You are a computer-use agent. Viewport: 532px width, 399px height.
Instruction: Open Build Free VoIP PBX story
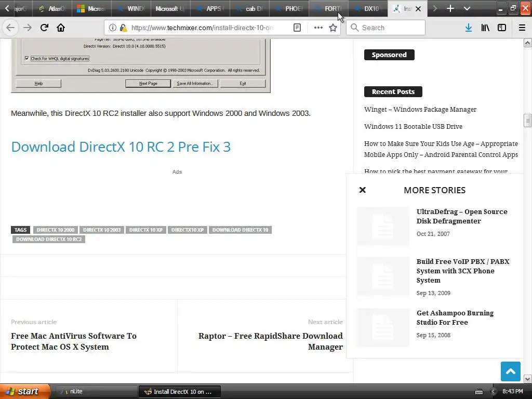(463, 271)
